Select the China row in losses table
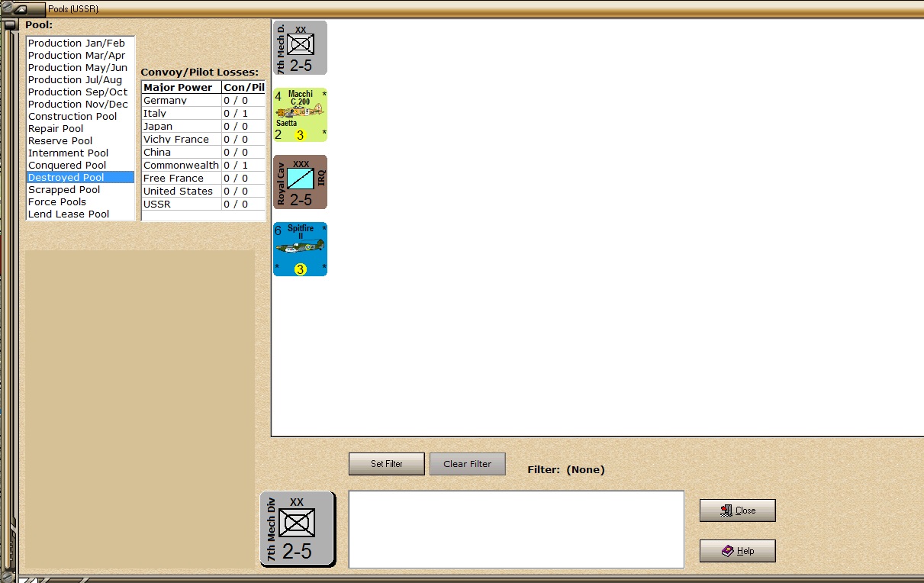The image size is (924, 583). pos(204,153)
